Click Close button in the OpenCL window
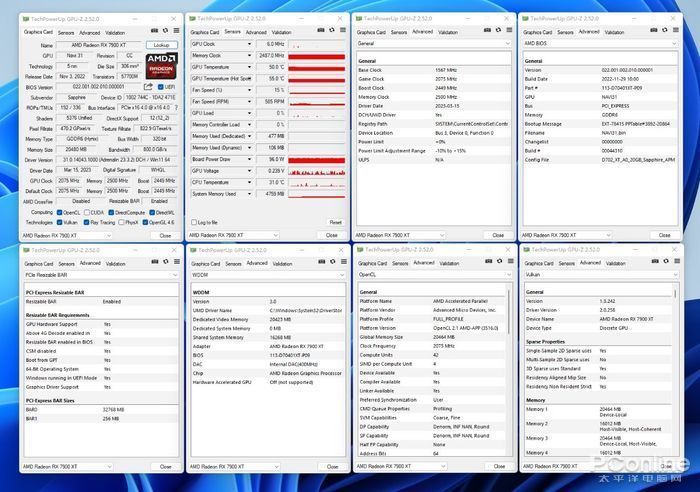The width and height of the screenshot is (700, 492). tap(499, 466)
